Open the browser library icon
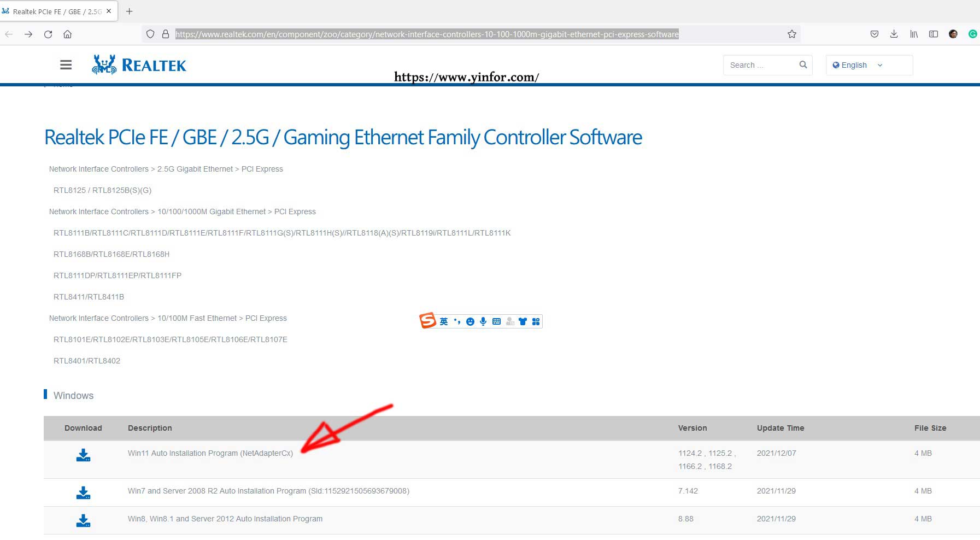The height and width of the screenshot is (540, 980). (x=913, y=34)
